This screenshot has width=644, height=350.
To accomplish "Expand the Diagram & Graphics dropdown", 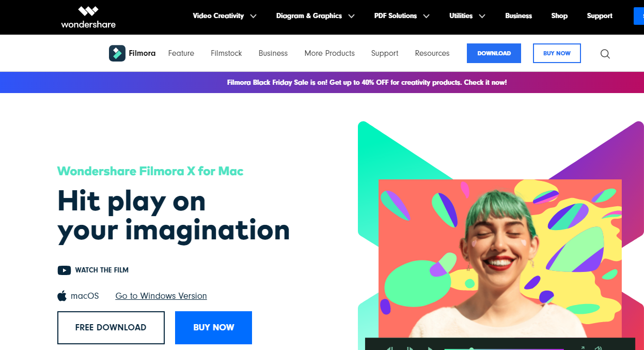I will (316, 16).
